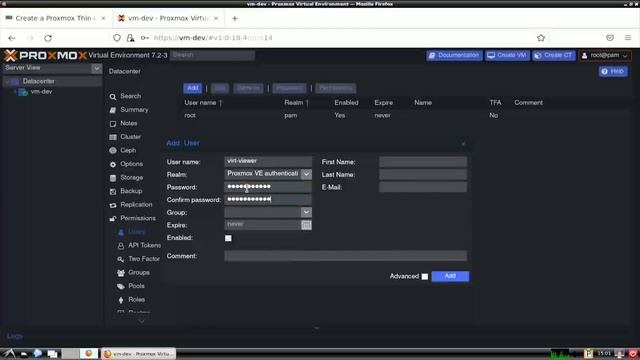Image resolution: width=640 pixels, height=360 pixels.
Task: Click the Add button in users toolbar
Action: click(x=193, y=88)
